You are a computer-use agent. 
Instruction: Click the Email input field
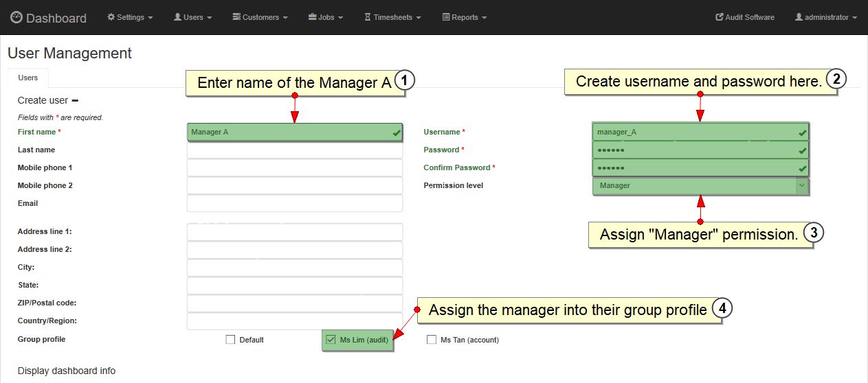pyautogui.click(x=294, y=203)
